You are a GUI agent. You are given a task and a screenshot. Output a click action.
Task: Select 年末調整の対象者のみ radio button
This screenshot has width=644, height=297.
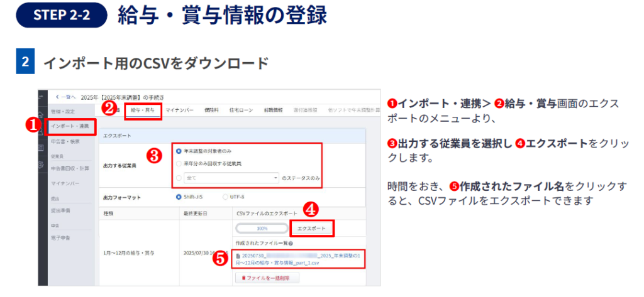179,151
